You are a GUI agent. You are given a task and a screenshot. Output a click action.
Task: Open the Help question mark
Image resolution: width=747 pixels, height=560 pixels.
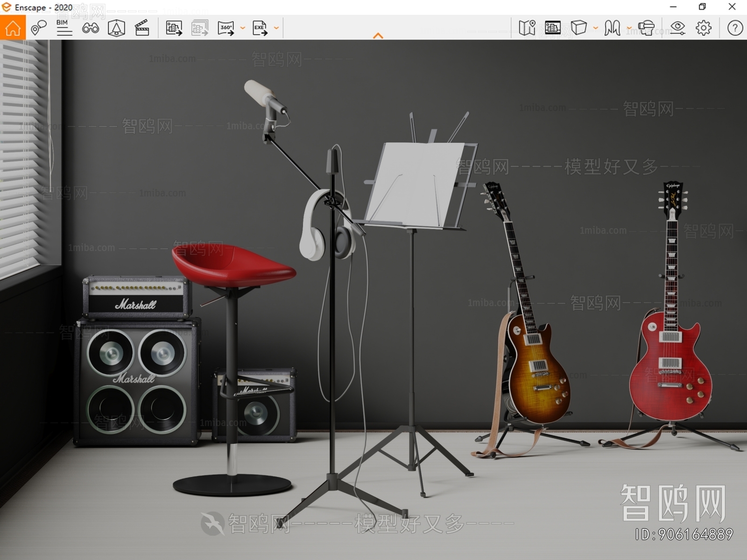click(735, 28)
